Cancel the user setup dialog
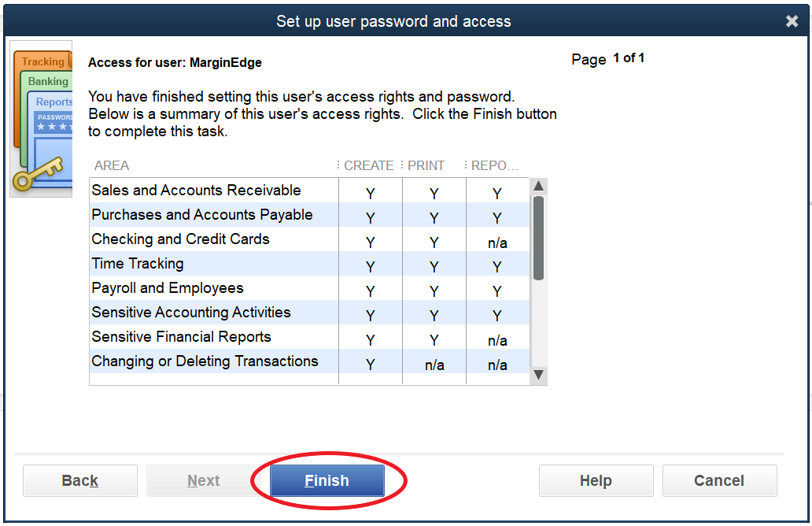The height and width of the screenshot is (526, 812). [719, 480]
